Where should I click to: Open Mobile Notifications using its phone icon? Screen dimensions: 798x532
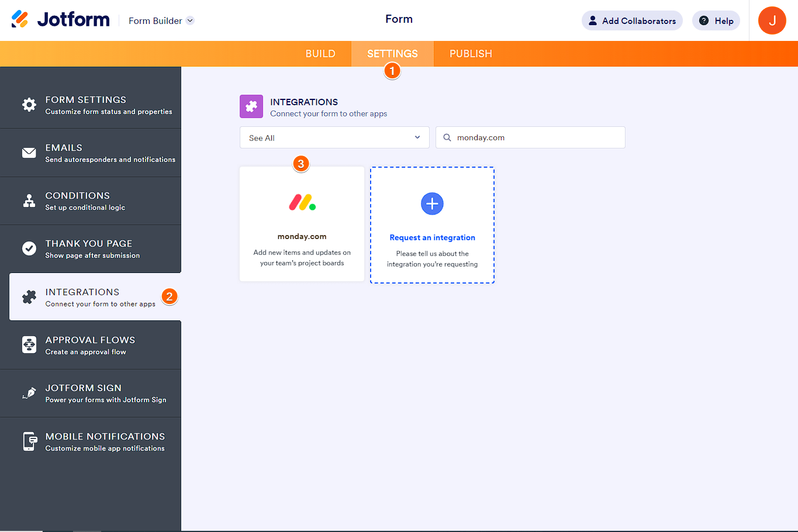[x=29, y=441]
